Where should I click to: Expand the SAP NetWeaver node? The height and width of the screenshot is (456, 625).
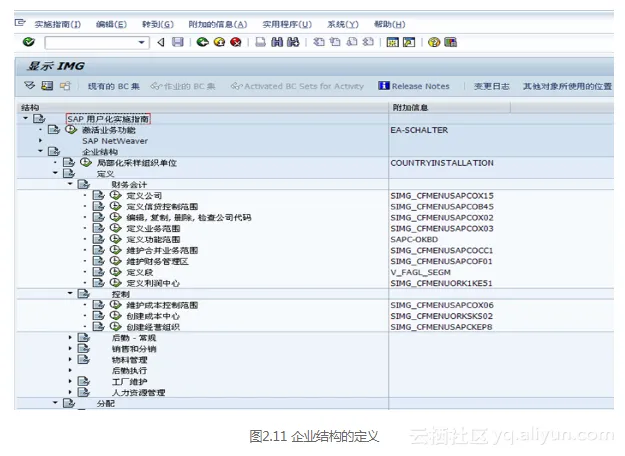[x=40, y=140]
